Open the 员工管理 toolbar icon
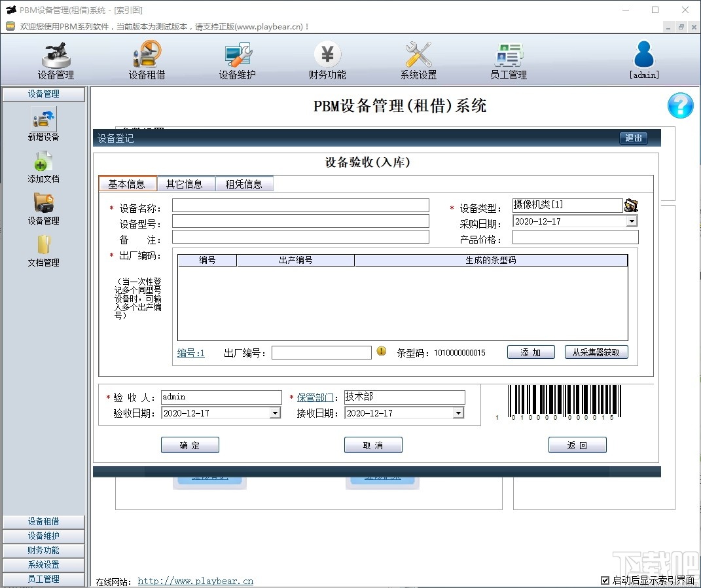The width and height of the screenshot is (701, 588). coord(509,60)
